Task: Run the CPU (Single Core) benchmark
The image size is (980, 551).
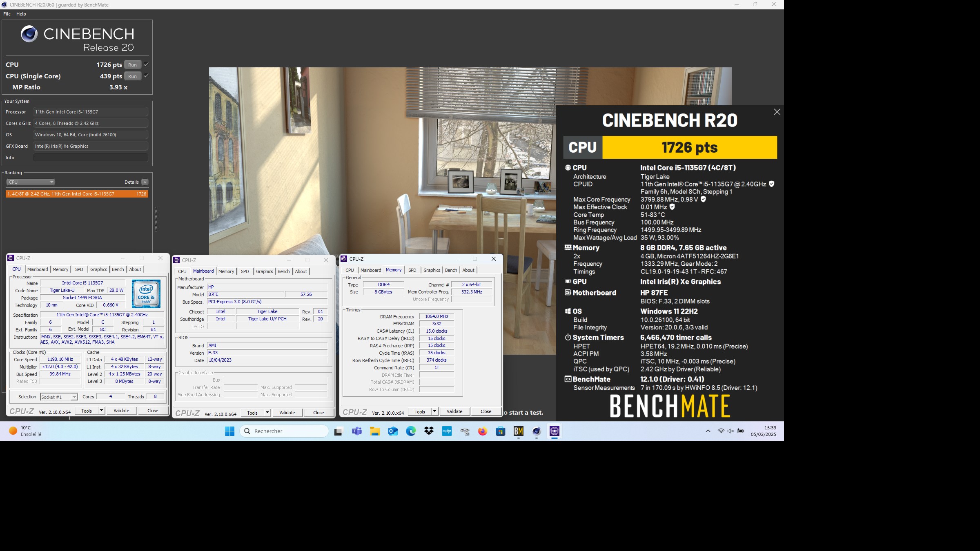Action: click(132, 76)
